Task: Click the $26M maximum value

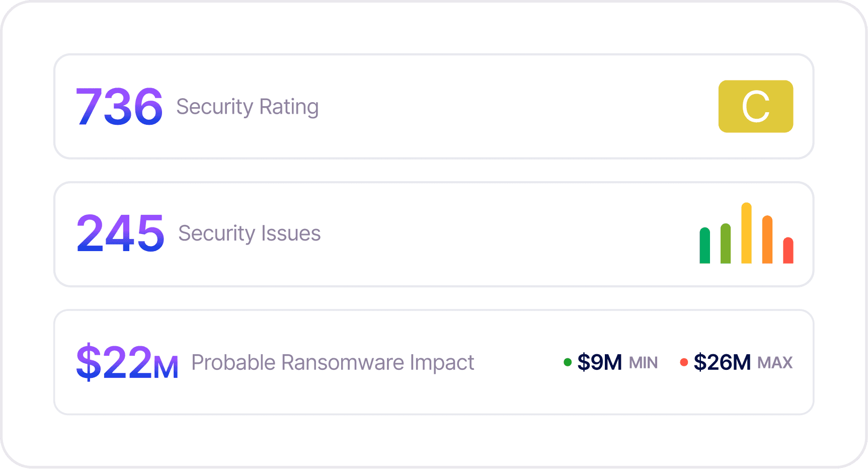Action: tap(722, 362)
